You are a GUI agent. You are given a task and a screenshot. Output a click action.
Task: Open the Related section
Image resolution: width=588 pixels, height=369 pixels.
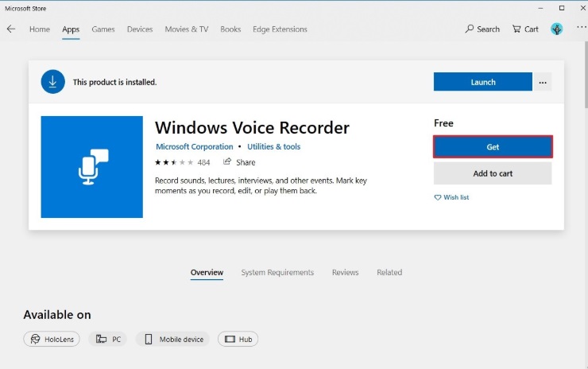click(x=389, y=273)
